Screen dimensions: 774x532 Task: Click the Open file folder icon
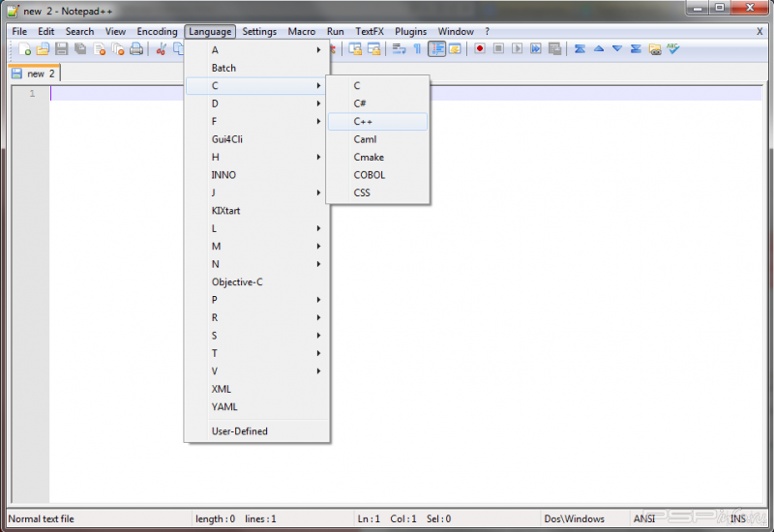click(43, 49)
